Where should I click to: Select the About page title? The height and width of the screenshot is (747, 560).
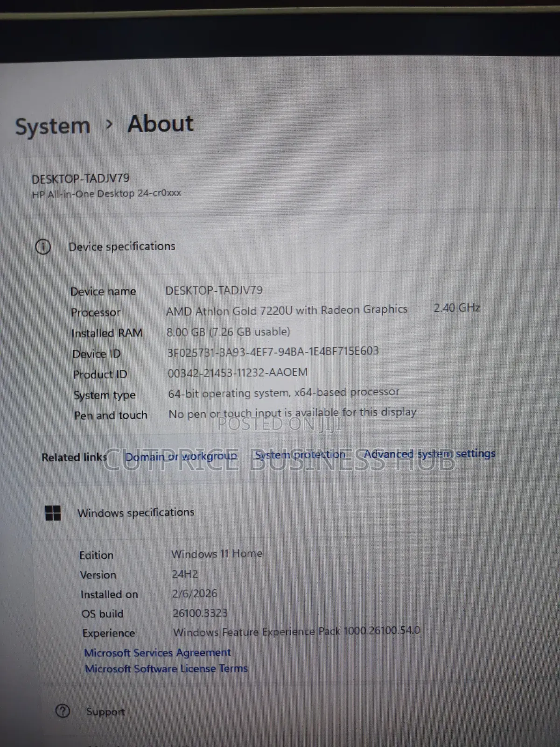(x=160, y=124)
